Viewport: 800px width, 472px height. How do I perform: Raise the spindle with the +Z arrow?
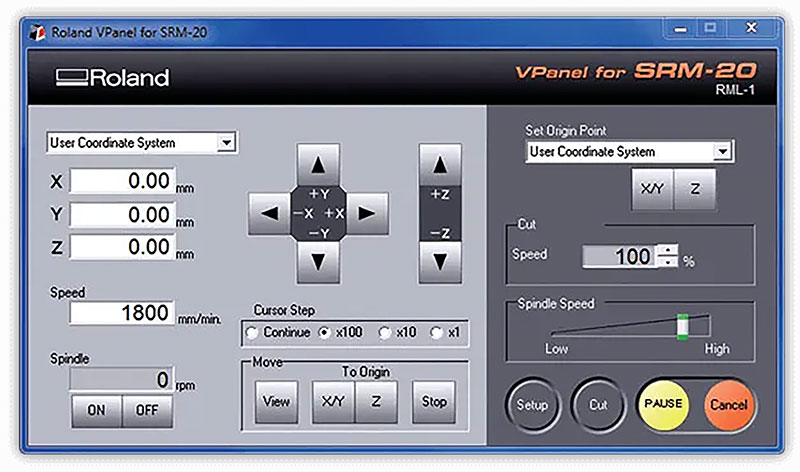(440, 164)
